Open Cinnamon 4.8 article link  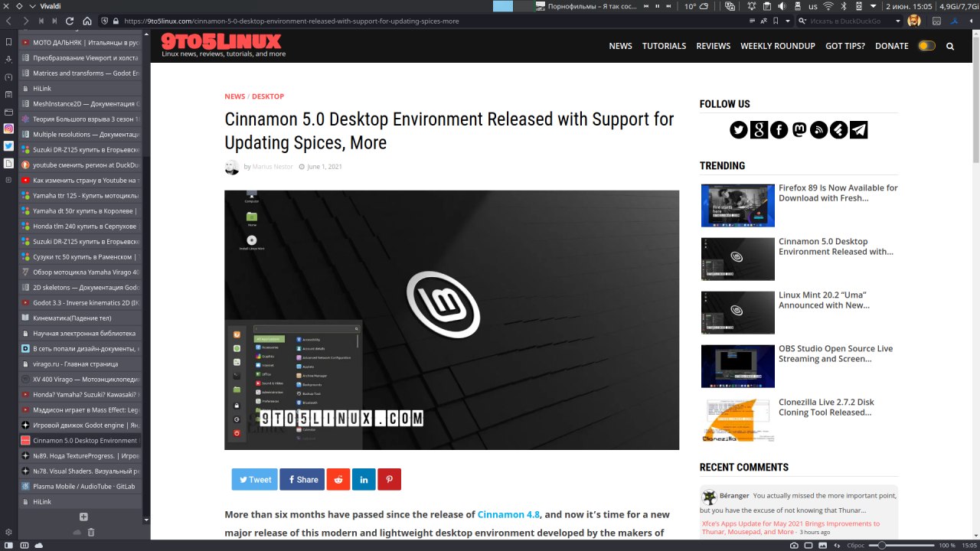[x=508, y=514]
